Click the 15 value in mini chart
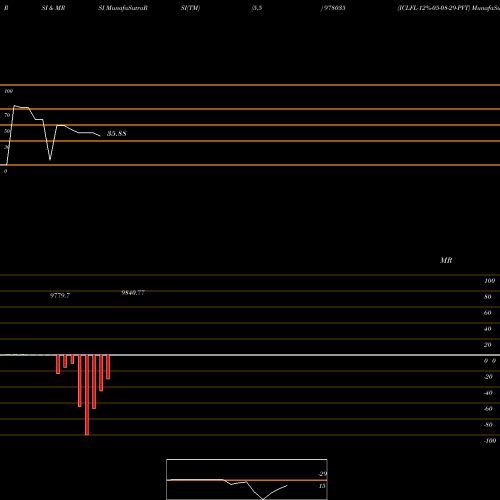Image resolution: width=500 pixels, height=500 pixels. click(x=322, y=486)
